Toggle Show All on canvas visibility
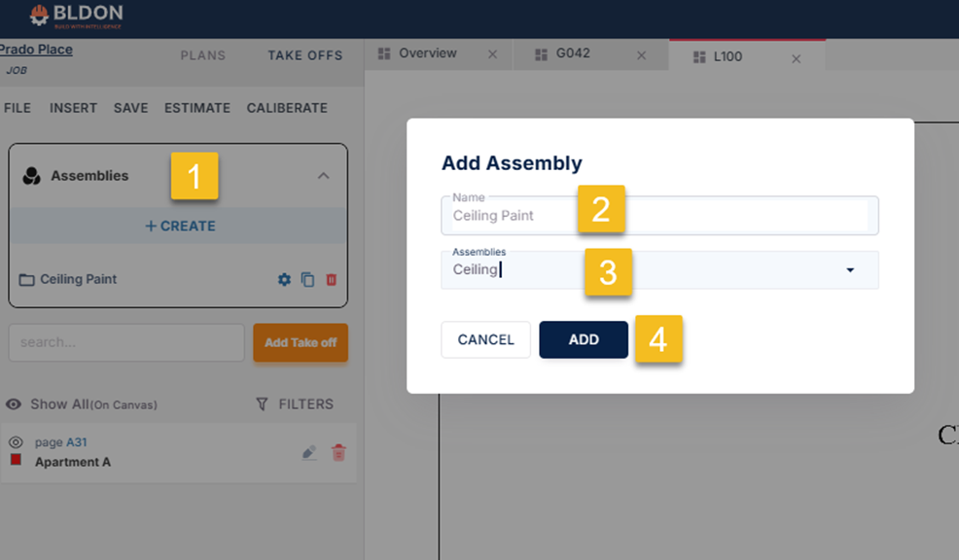Image resolution: width=959 pixels, height=560 pixels. [x=14, y=404]
